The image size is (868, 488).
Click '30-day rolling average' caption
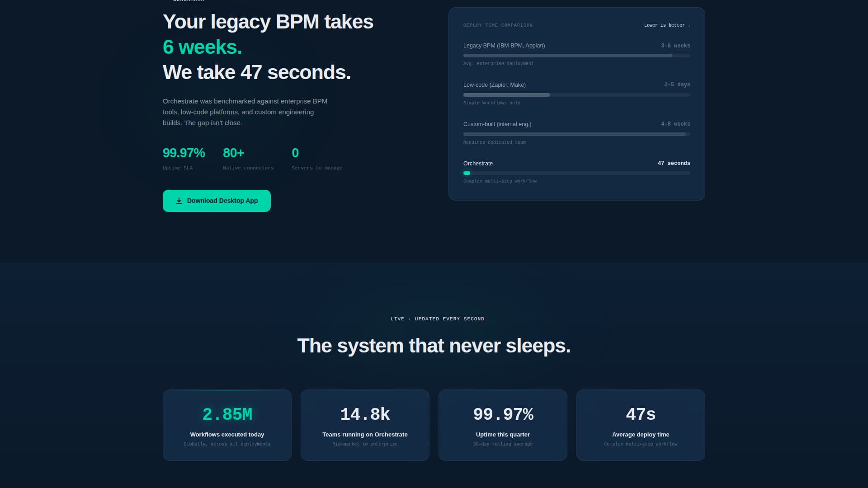(503, 444)
